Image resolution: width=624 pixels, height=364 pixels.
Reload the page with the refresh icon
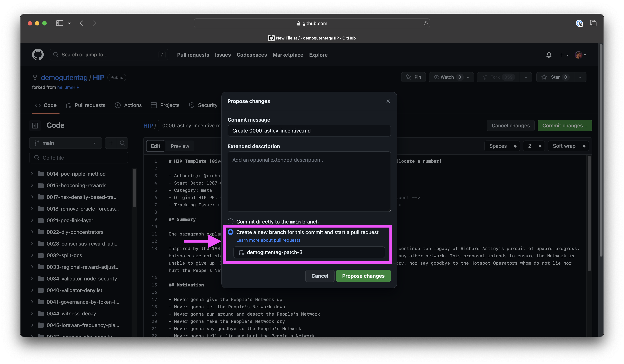[x=425, y=23]
